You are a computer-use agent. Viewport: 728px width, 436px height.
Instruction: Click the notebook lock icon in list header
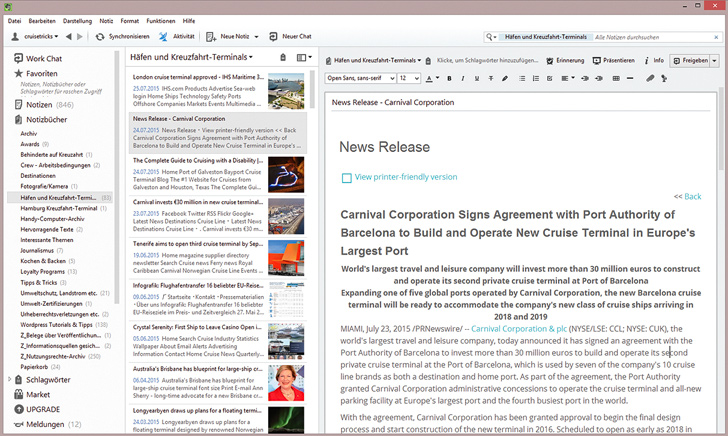(283, 57)
